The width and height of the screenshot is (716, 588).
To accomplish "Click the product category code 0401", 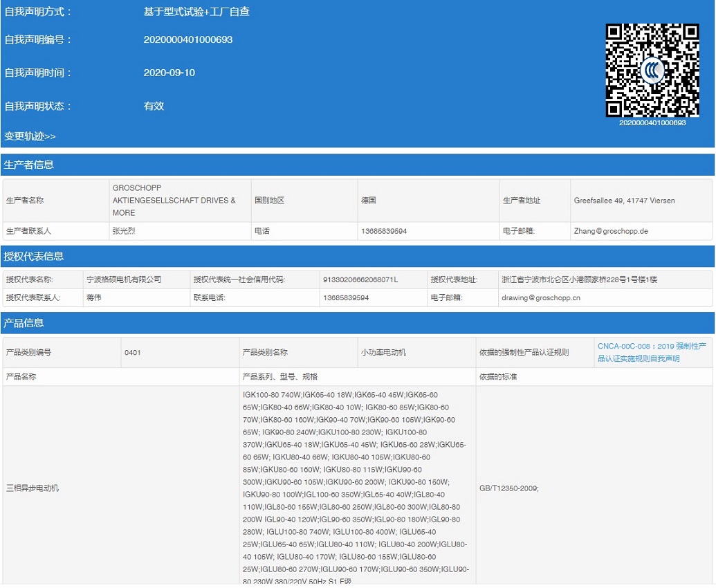I will tap(132, 352).
